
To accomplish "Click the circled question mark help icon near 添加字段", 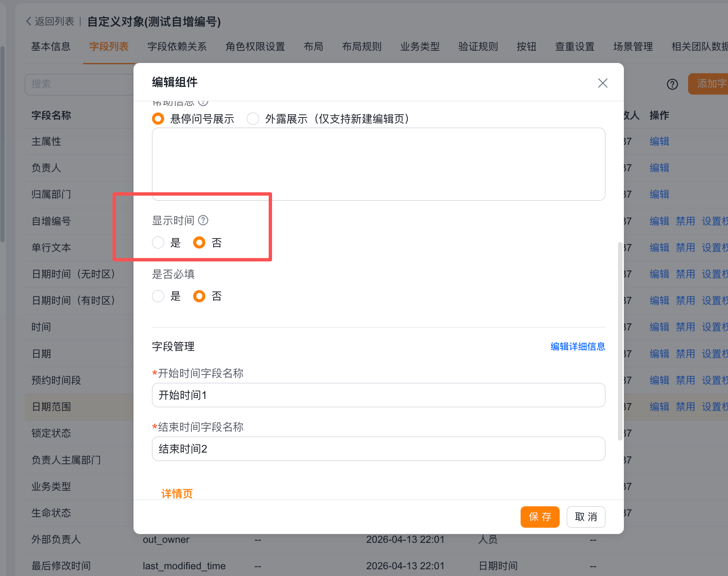I will click(672, 84).
